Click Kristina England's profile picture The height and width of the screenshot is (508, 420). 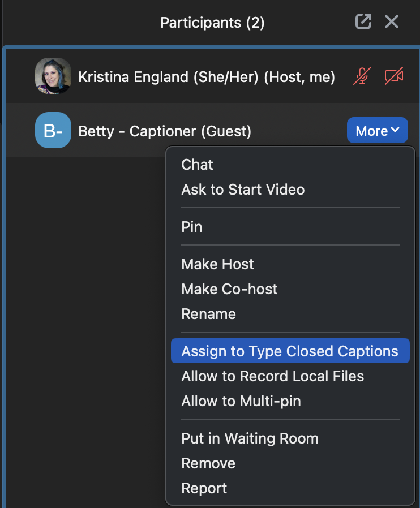click(x=53, y=76)
